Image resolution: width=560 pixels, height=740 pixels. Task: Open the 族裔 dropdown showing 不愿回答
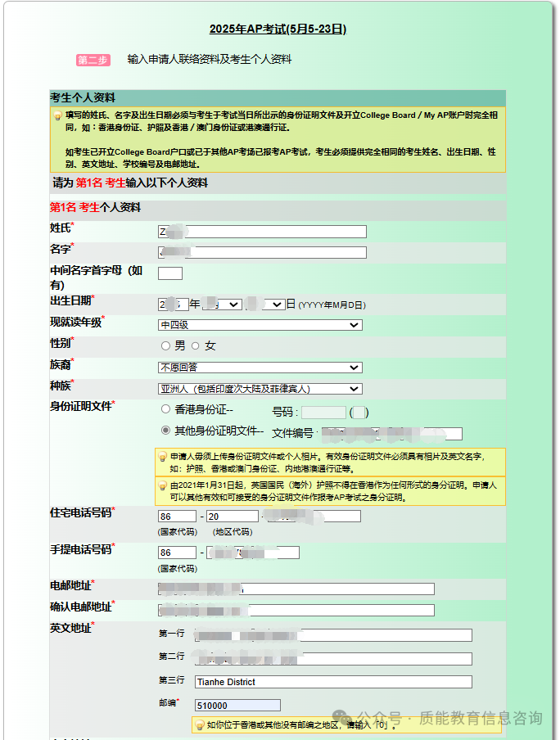tap(260, 368)
